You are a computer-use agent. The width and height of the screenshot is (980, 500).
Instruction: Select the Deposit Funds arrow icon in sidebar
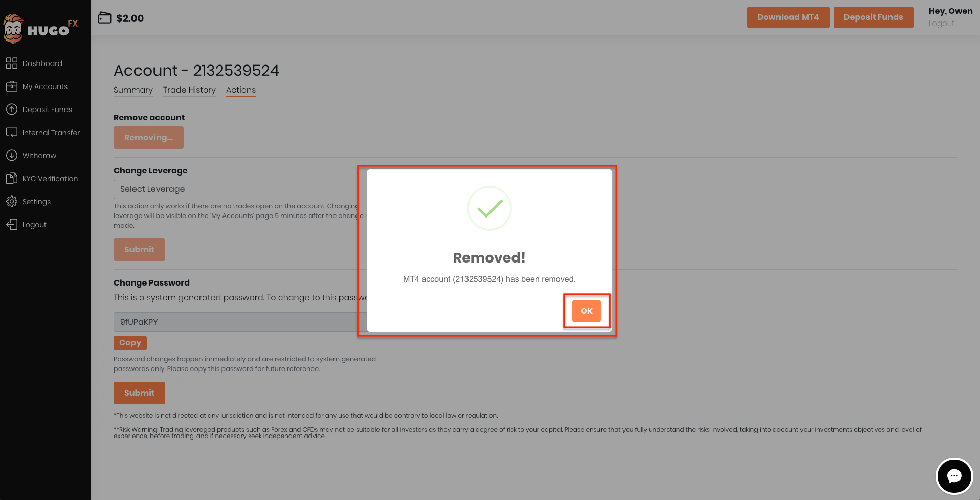coord(12,110)
